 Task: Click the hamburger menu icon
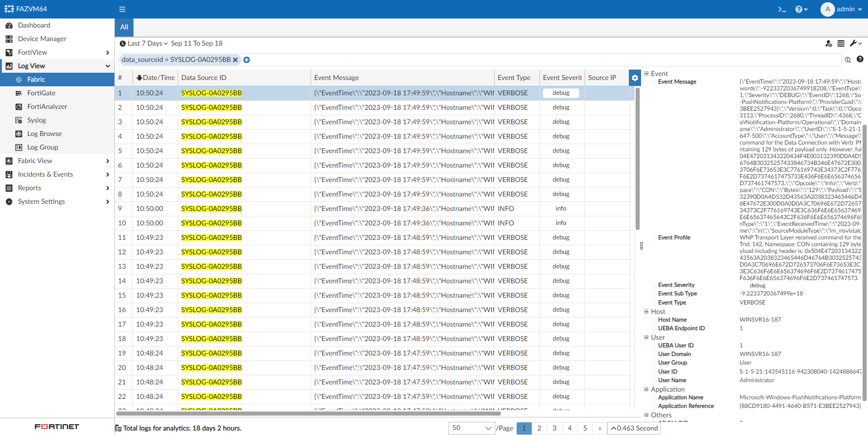click(x=122, y=9)
